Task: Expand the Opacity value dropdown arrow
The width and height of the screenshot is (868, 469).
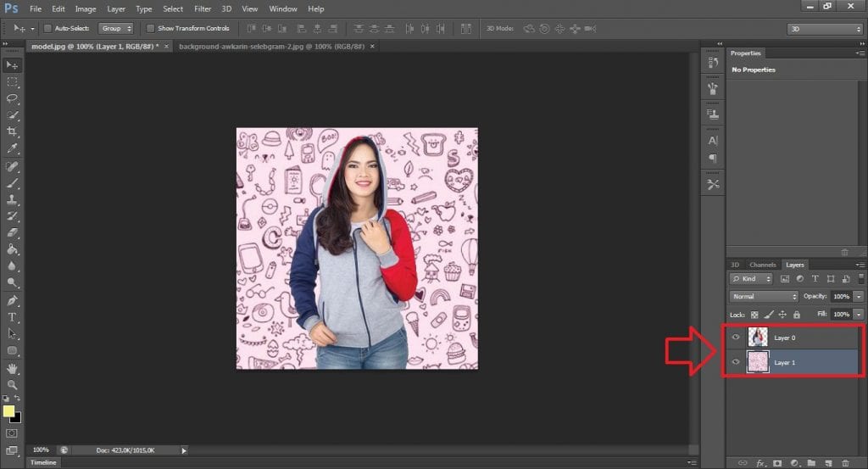Action: coord(859,297)
